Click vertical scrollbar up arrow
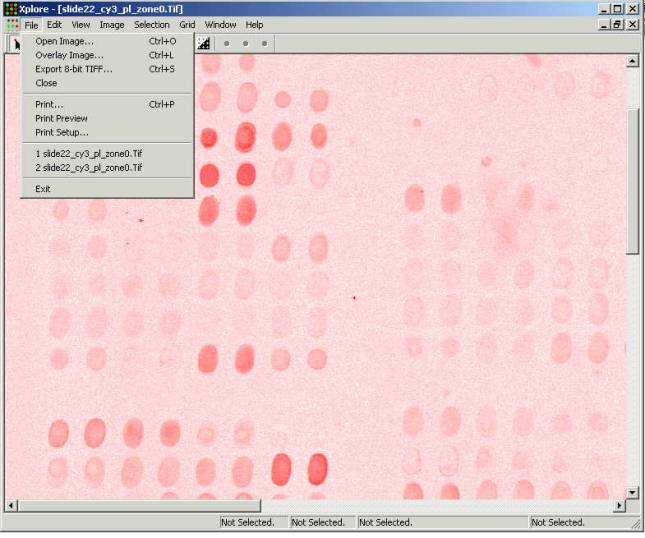The height and width of the screenshot is (538, 645). coord(632,62)
